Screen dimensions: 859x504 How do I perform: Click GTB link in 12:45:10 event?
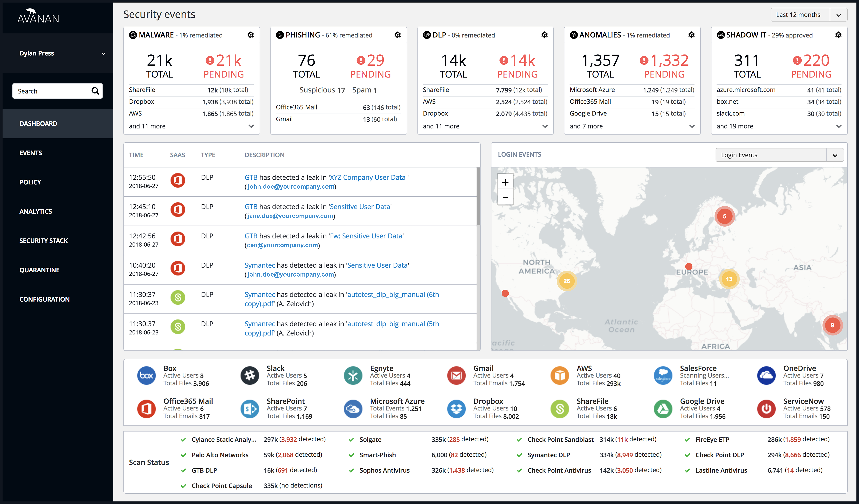(251, 207)
